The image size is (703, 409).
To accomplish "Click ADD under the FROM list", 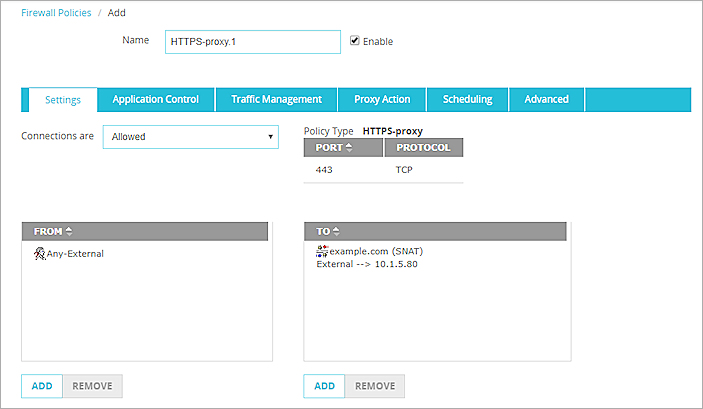I will coord(42,386).
